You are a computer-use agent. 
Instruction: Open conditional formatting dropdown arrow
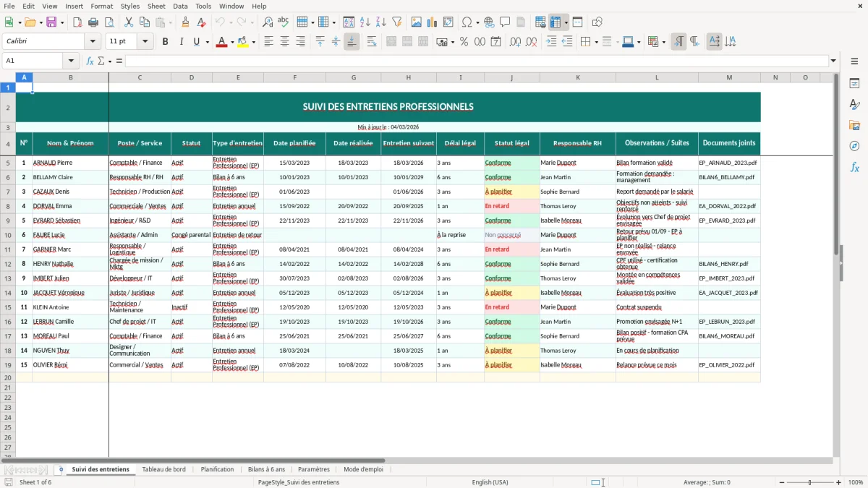[x=663, y=42]
